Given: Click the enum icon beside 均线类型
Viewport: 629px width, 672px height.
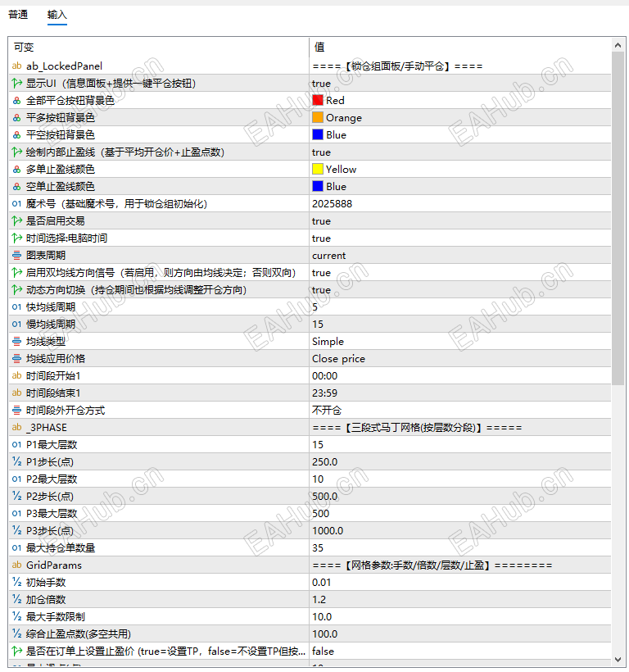Looking at the screenshot, I should [16, 341].
